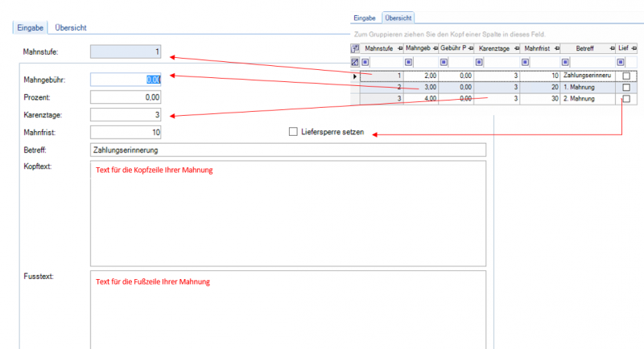Click the pin icon on Mahnfrist column header
Image resolution: width=644 pixels, height=349 pixels.
555,48
